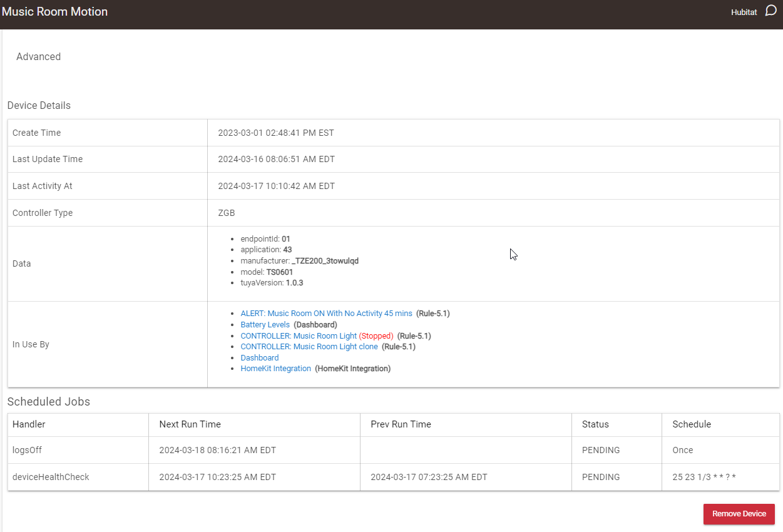Screen dimensions: 783x532
Task: Click the Schedule column header
Action: [691, 424]
